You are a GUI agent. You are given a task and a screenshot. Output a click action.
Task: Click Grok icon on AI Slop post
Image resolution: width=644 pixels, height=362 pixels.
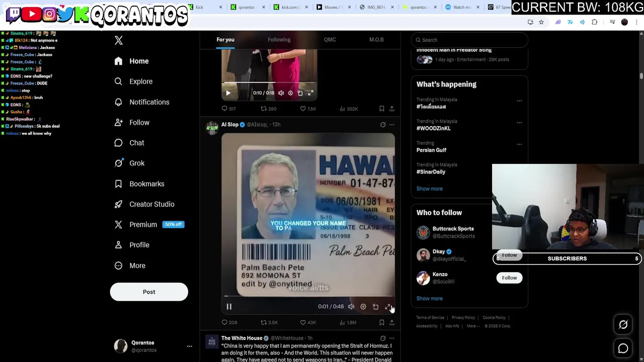tap(383, 125)
